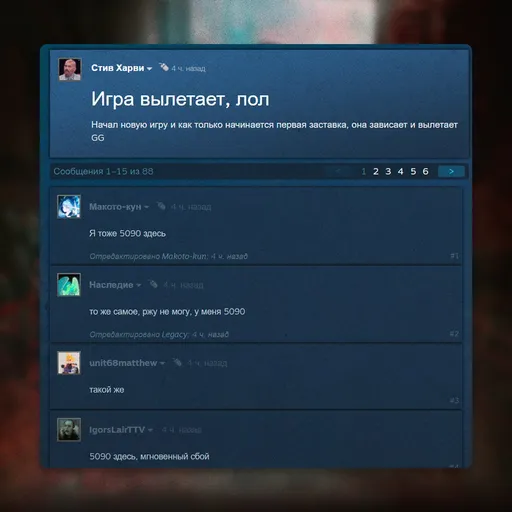Click the Наследие username
The width and height of the screenshot is (512, 512).
pos(111,285)
